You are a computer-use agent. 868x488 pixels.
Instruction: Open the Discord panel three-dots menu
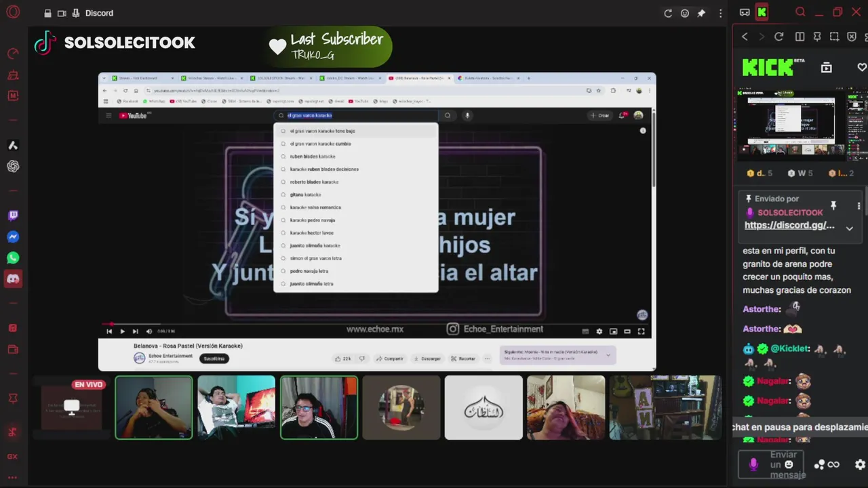pos(720,14)
